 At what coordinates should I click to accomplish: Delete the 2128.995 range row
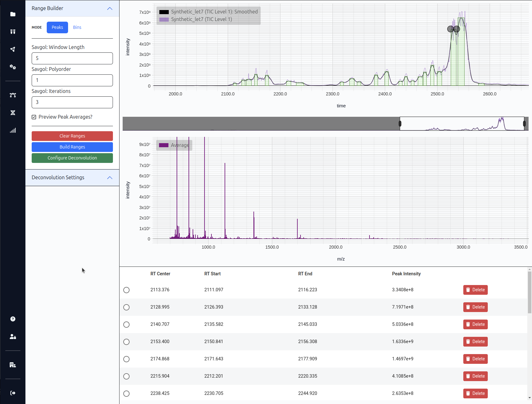click(x=475, y=307)
